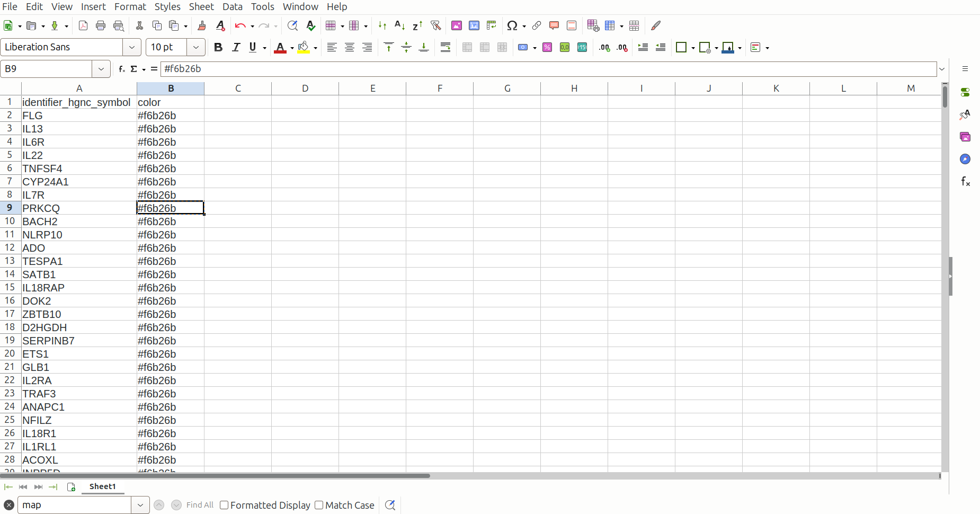Close the Find toolbar
Viewport: 980px width, 514px height.
(9, 505)
